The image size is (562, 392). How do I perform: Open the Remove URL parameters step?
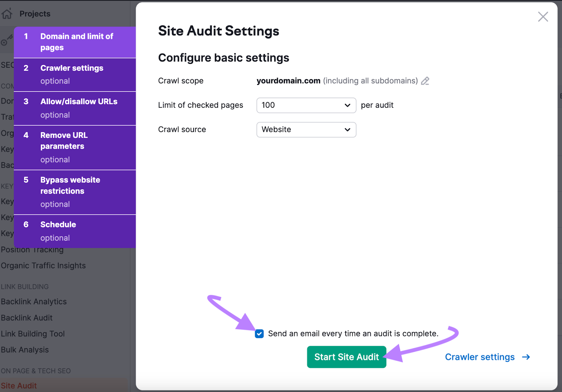click(x=75, y=147)
